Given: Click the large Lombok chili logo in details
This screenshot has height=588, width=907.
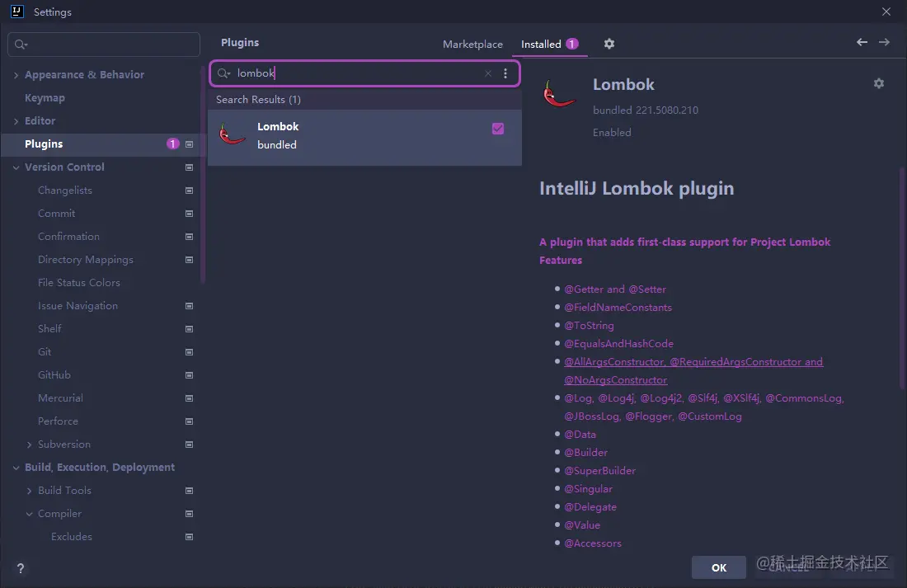Looking at the screenshot, I should pyautogui.click(x=559, y=94).
